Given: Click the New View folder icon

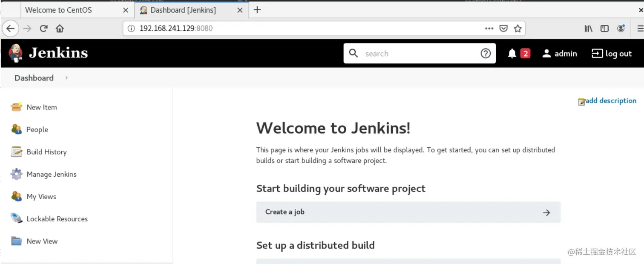Looking at the screenshot, I should pyautogui.click(x=16, y=241).
